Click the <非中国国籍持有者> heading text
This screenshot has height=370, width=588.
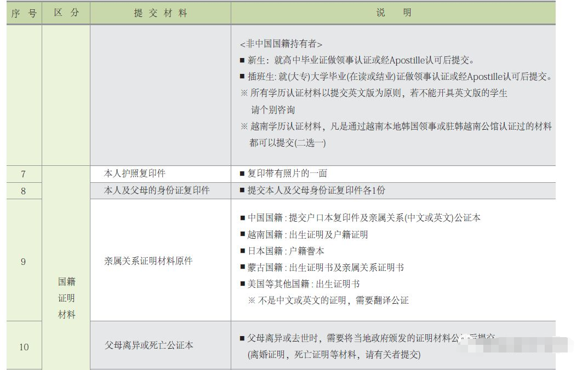[x=281, y=44]
